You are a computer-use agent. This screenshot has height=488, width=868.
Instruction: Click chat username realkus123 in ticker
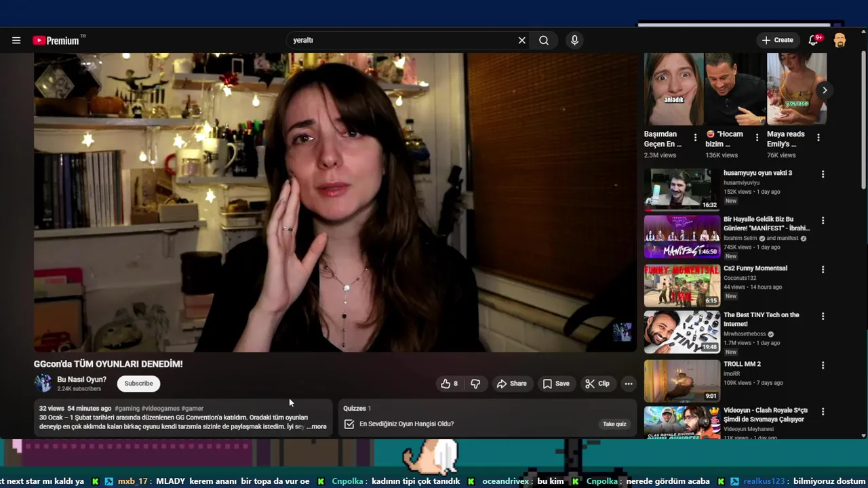tap(764, 481)
